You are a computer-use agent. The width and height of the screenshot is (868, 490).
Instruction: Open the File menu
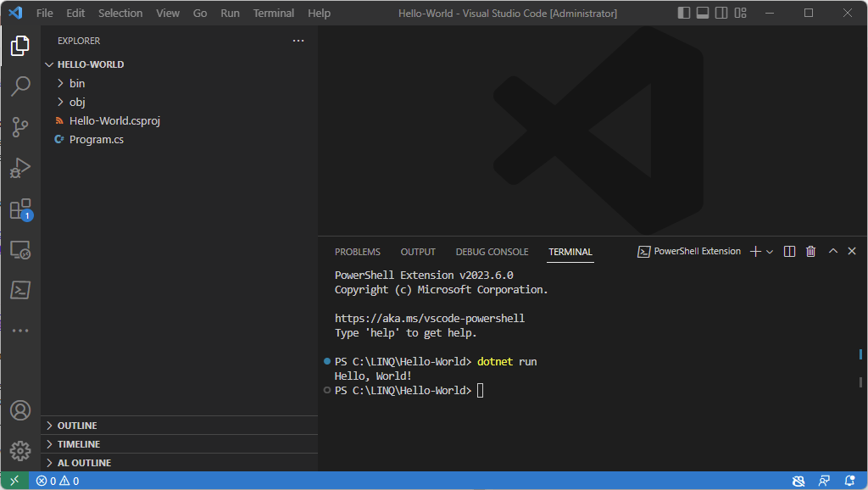(x=44, y=13)
